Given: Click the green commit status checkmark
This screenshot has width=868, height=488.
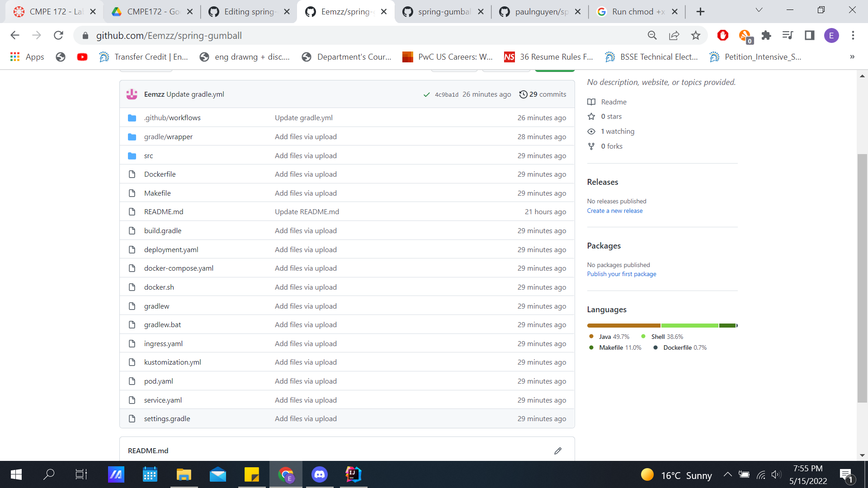Looking at the screenshot, I should [426, 94].
